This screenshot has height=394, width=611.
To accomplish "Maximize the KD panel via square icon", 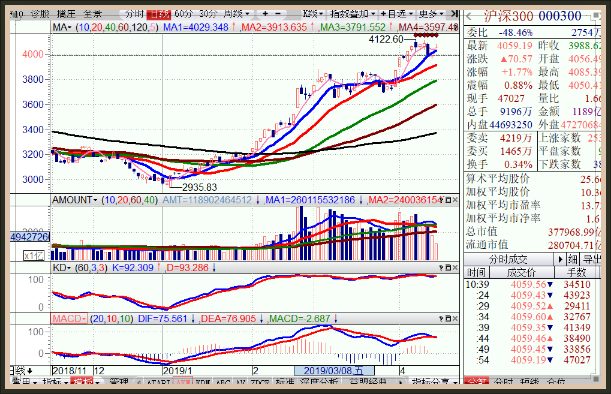I will 448,268.
